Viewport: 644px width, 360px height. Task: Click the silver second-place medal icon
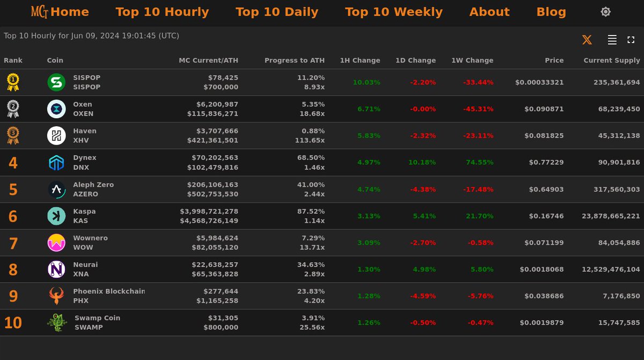[13, 109]
